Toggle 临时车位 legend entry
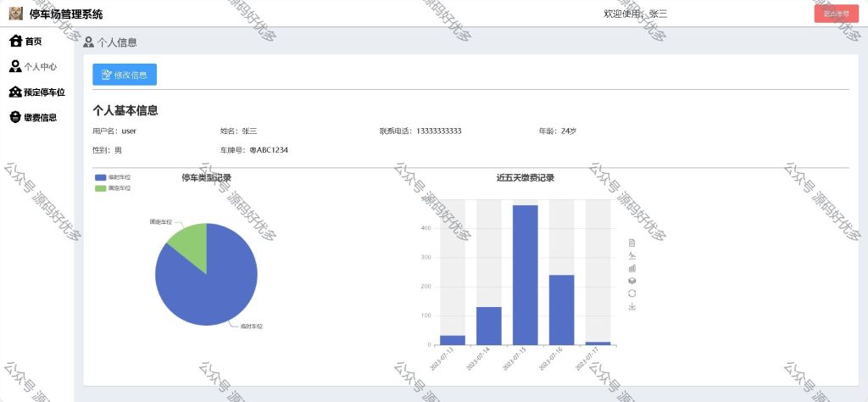The width and height of the screenshot is (868, 402). [113, 177]
